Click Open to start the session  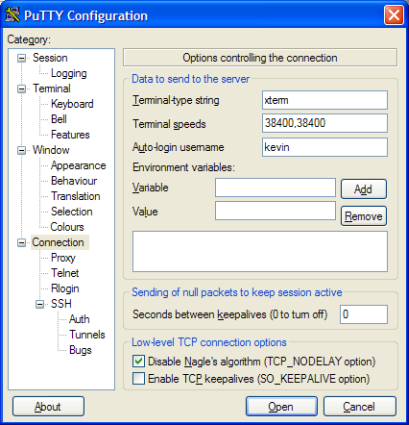(281, 406)
